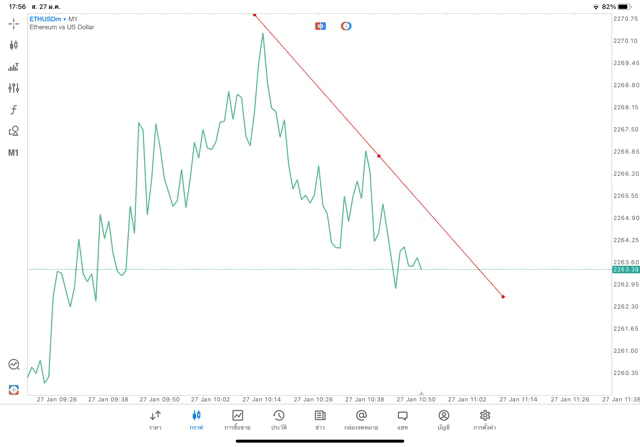
Task: Go to trade tab (การซื้อขาย)
Action: pyautogui.click(x=238, y=419)
